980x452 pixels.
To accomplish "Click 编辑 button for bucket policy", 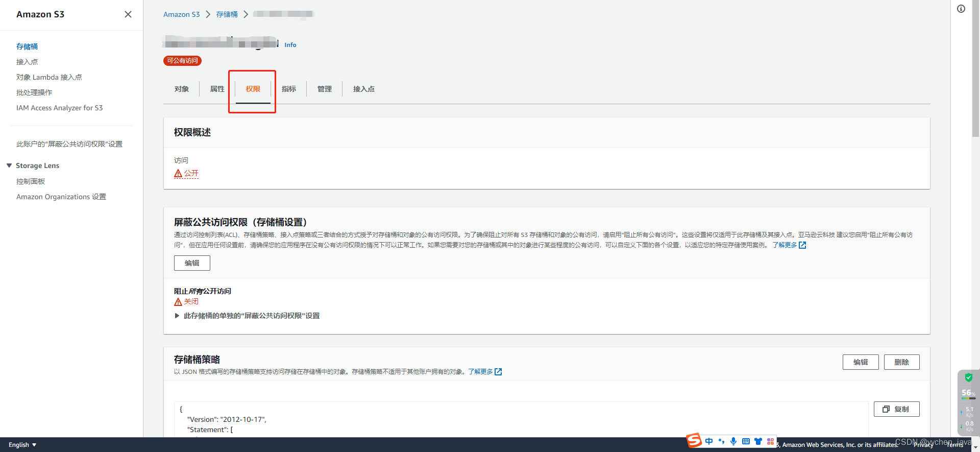I will tap(861, 362).
